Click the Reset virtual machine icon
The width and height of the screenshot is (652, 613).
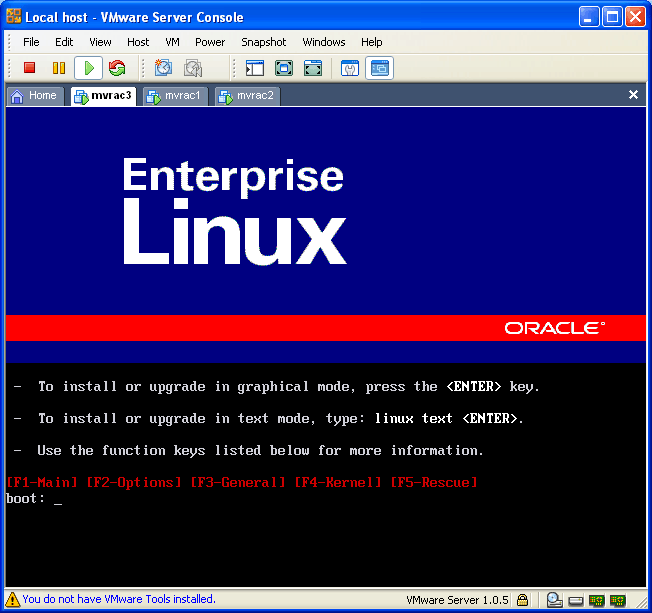click(x=117, y=68)
